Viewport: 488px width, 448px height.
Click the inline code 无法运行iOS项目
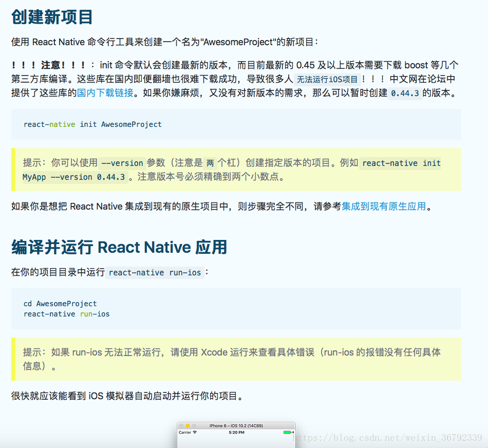(x=327, y=80)
